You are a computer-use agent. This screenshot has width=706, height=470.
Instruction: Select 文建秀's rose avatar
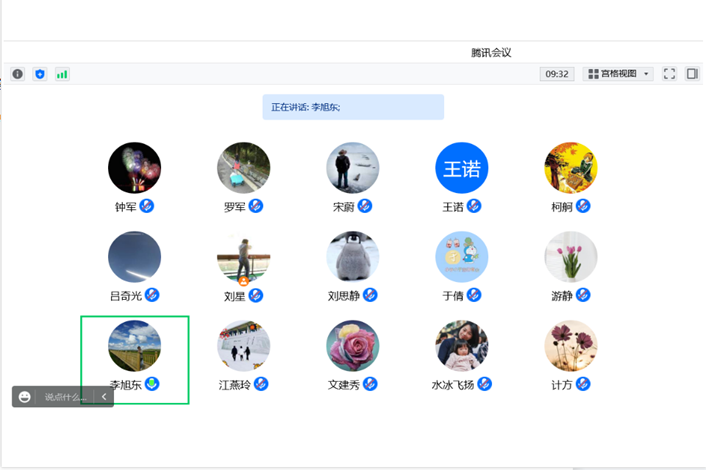[353, 346]
